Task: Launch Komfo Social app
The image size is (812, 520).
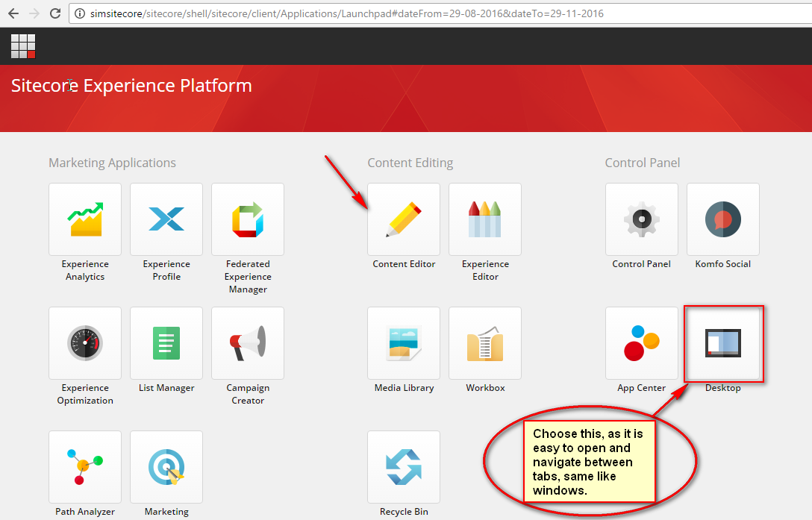Action: click(x=723, y=219)
